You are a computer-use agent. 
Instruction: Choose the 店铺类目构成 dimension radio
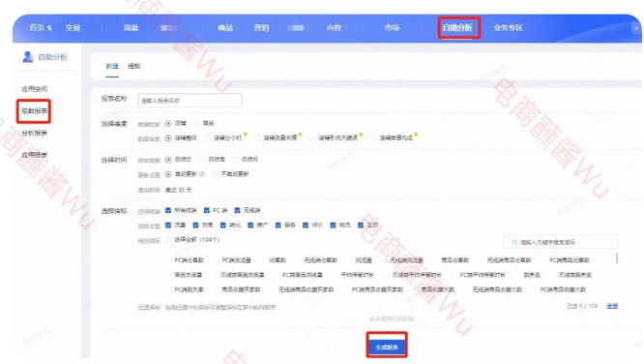tap(373, 138)
